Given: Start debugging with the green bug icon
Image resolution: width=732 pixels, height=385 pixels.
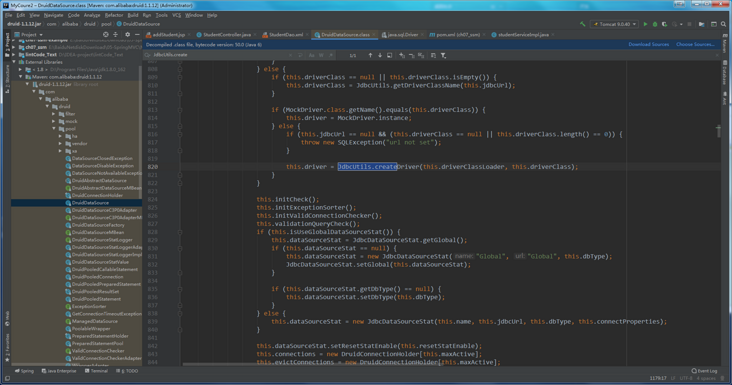Looking at the screenshot, I should [x=655, y=24].
